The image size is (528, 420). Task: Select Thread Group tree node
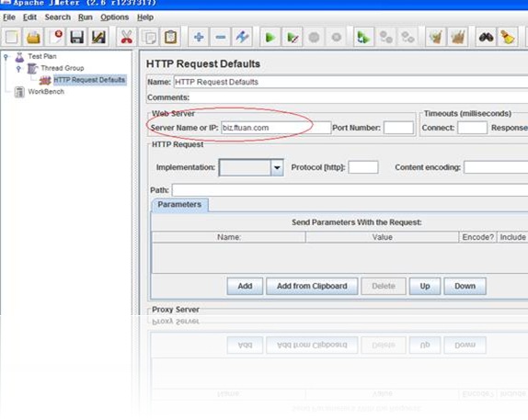pyautogui.click(x=63, y=68)
